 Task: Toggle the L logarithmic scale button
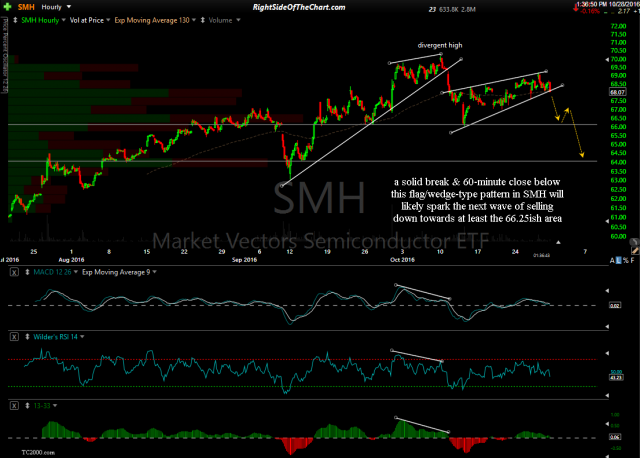[x=619, y=260]
